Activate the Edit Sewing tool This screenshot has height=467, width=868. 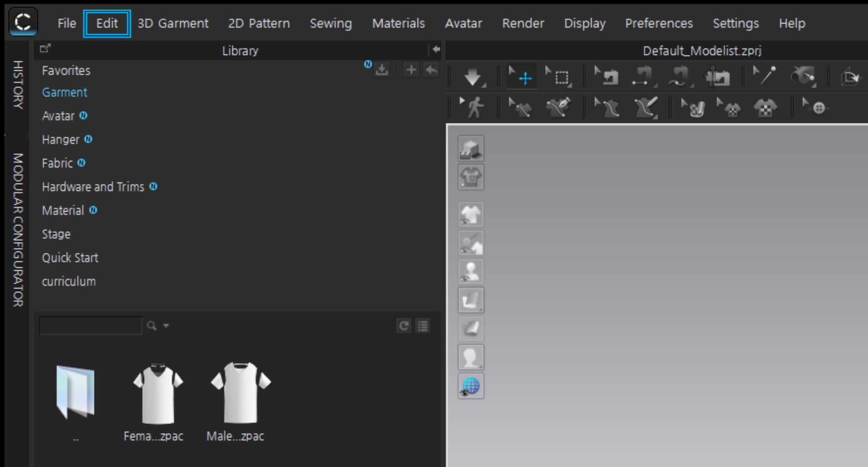[x=607, y=77]
